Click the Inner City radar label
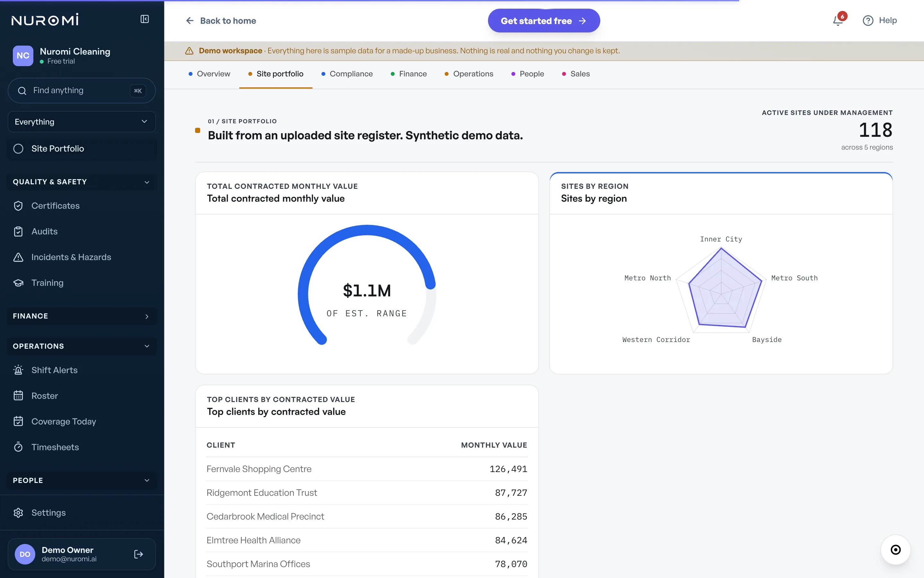The height and width of the screenshot is (578, 924). [721, 239]
